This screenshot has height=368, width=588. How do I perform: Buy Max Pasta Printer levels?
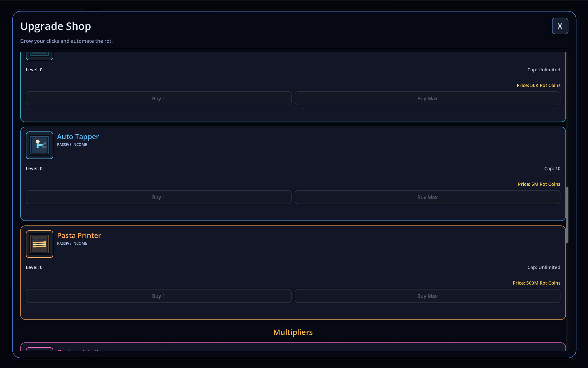pos(427,296)
